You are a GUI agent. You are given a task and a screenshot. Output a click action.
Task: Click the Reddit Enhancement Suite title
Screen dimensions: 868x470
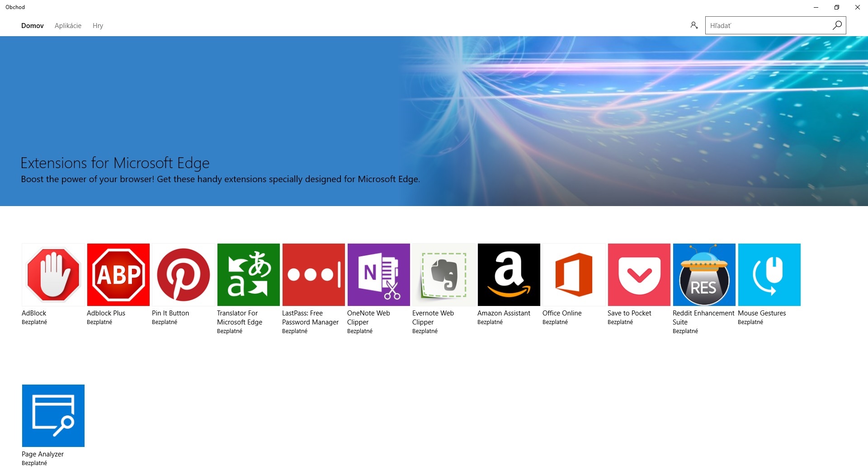703,318
